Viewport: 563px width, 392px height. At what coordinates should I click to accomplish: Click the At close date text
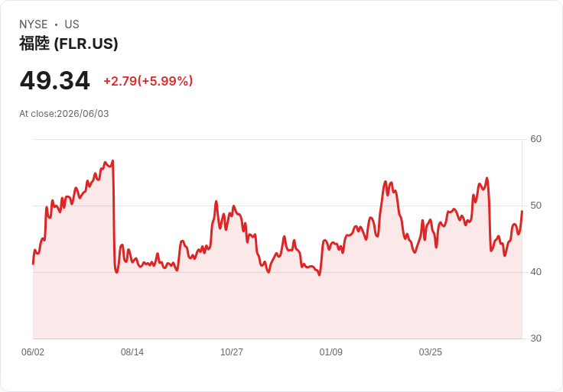64,114
